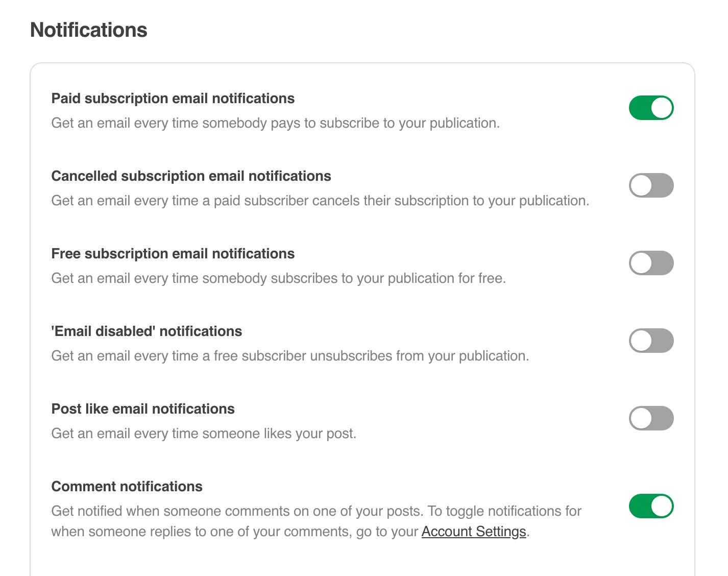Turn on free subscription email notifications
Image resolution: width=728 pixels, height=576 pixels.
[x=651, y=263]
